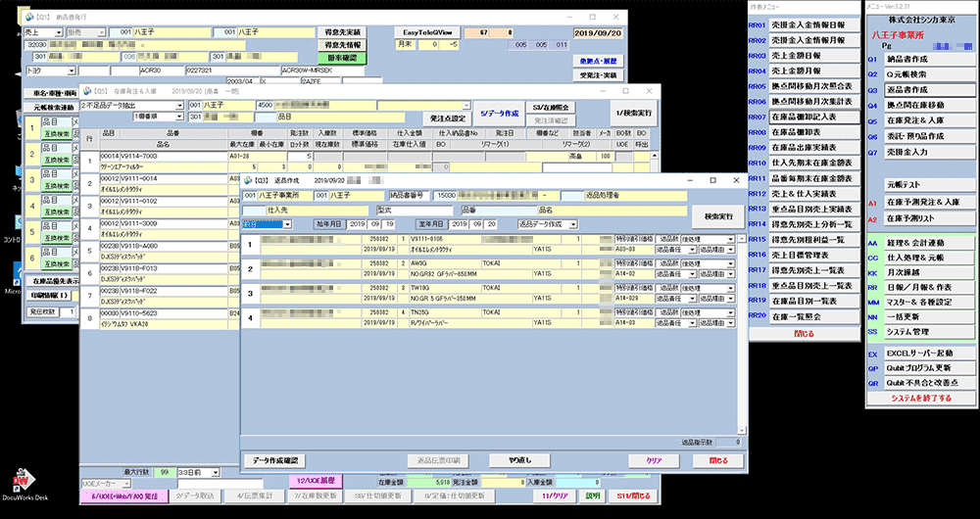This screenshot has width=980, height=519.
Task: Click green 掛率確認 button
Action: 342,58
